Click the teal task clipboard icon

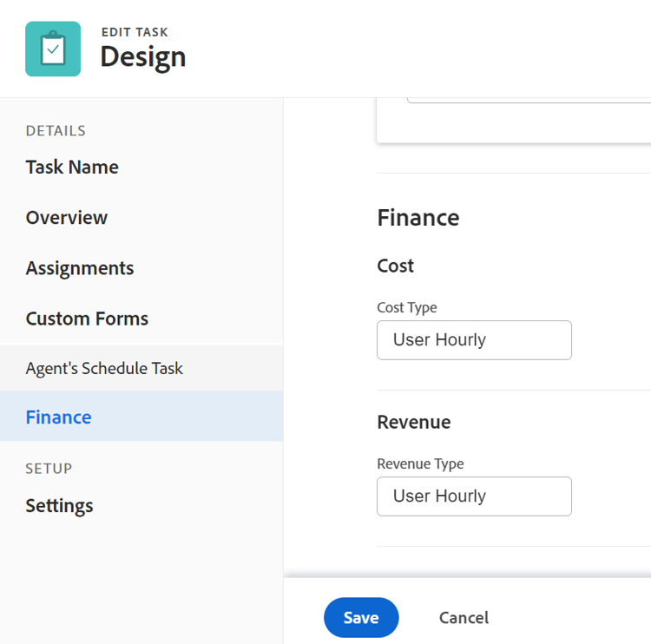(53, 49)
